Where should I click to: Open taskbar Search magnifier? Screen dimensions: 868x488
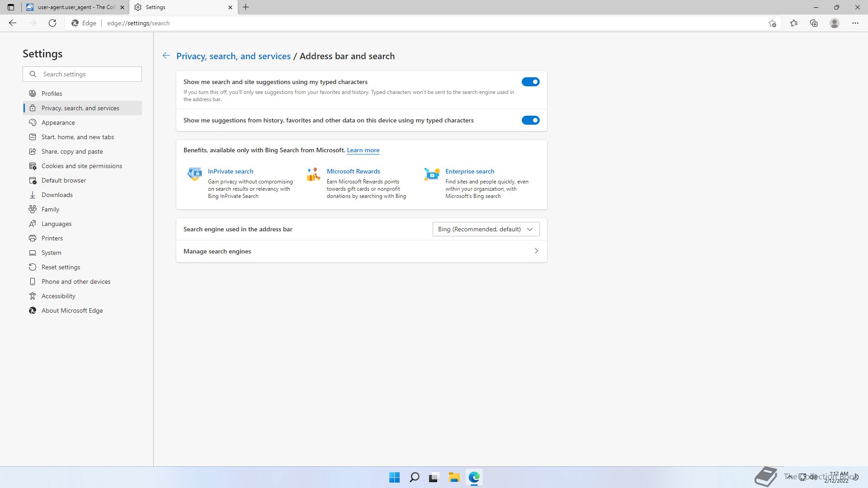pyautogui.click(x=414, y=477)
